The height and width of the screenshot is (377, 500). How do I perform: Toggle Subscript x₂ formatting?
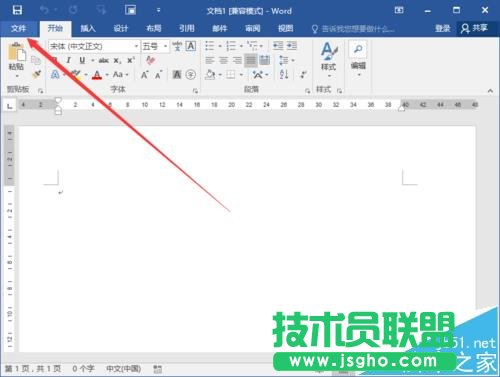(x=117, y=61)
